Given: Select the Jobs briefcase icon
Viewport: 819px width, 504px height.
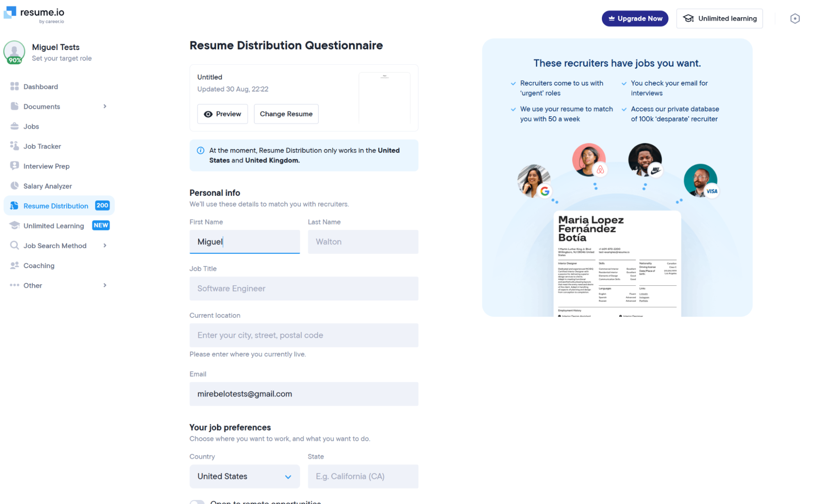Looking at the screenshot, I should 15,126.
